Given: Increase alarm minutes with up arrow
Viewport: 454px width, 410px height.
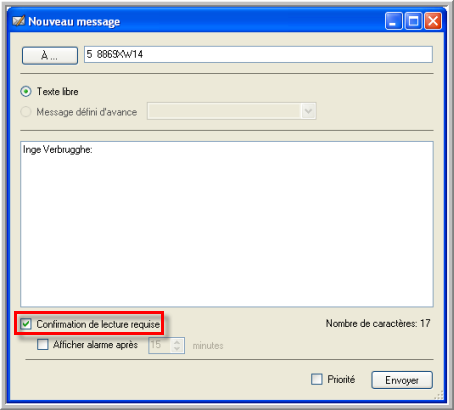Looking at the screenshot, I should click(177, 342).
